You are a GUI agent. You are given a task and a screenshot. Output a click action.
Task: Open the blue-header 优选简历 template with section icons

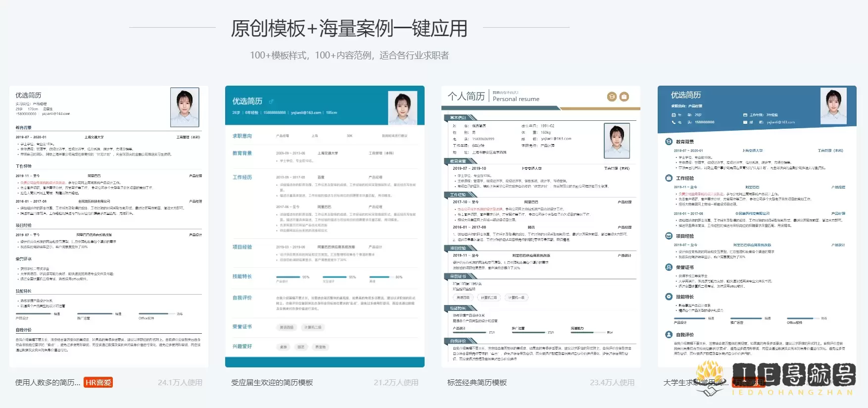click(757, 226)
